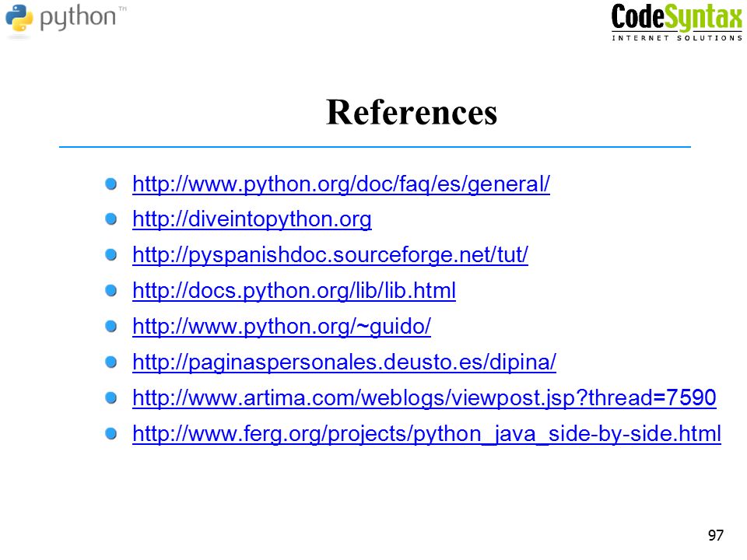Open the docs.python.org lib.html link
Image resolution: width=747 pixels, height=560 pixels.
pyautogui.click(x=294, y=291)
